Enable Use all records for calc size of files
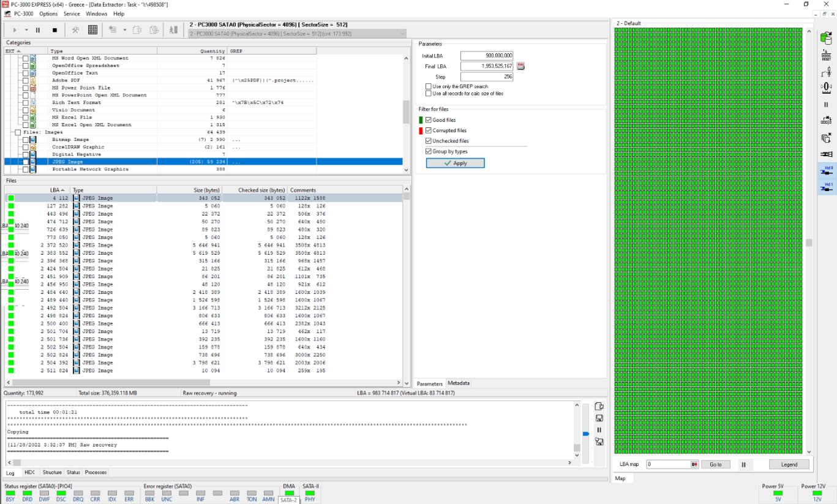 pos(429,94)
